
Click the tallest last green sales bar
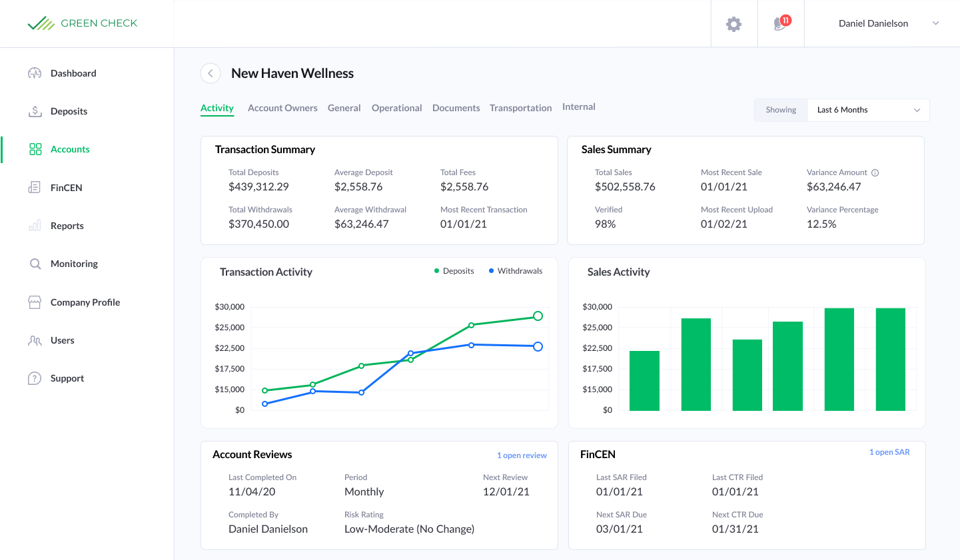[x=890, y=359]
